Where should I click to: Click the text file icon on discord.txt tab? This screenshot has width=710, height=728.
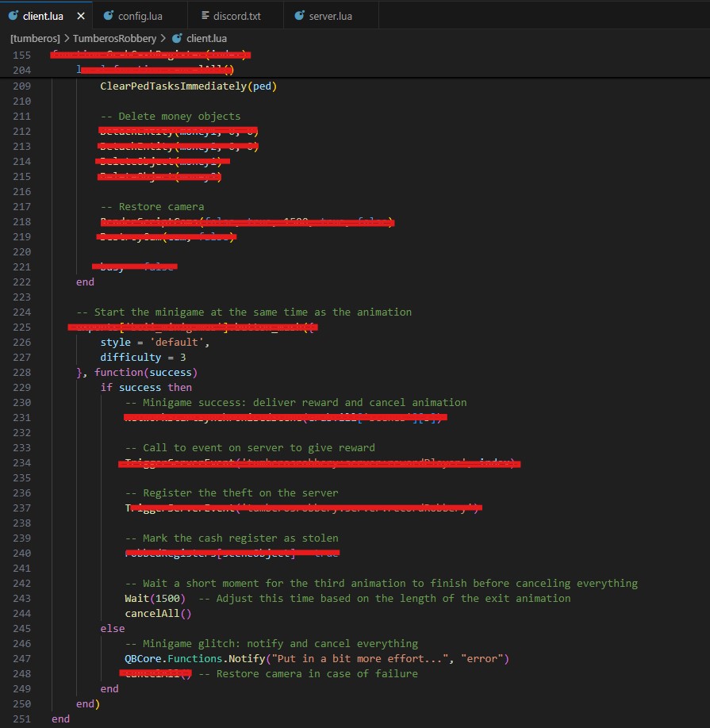[x=206, y=15]
